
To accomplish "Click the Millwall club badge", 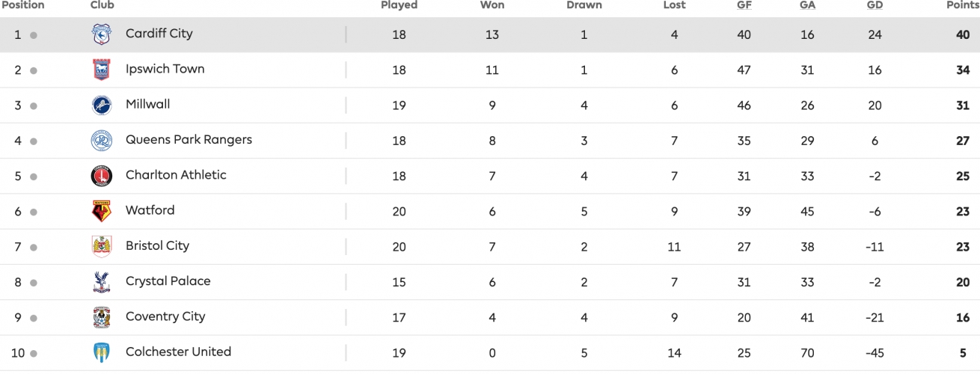I will pyautogui.click(x=101, y=105).
